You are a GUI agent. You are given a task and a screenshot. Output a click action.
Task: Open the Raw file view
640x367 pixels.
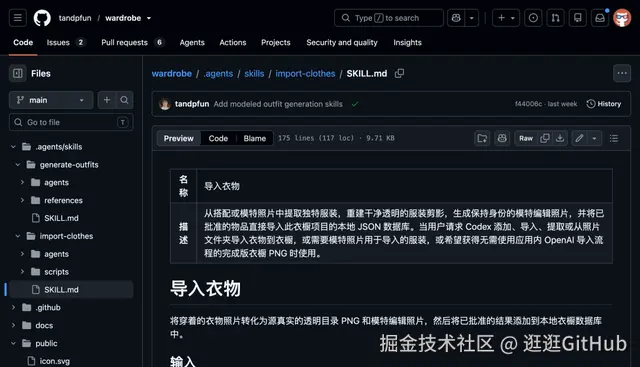point(526,138)
